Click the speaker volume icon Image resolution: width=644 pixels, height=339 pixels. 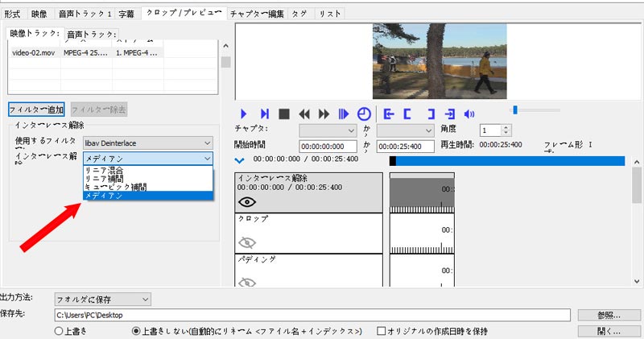(471, 114)
